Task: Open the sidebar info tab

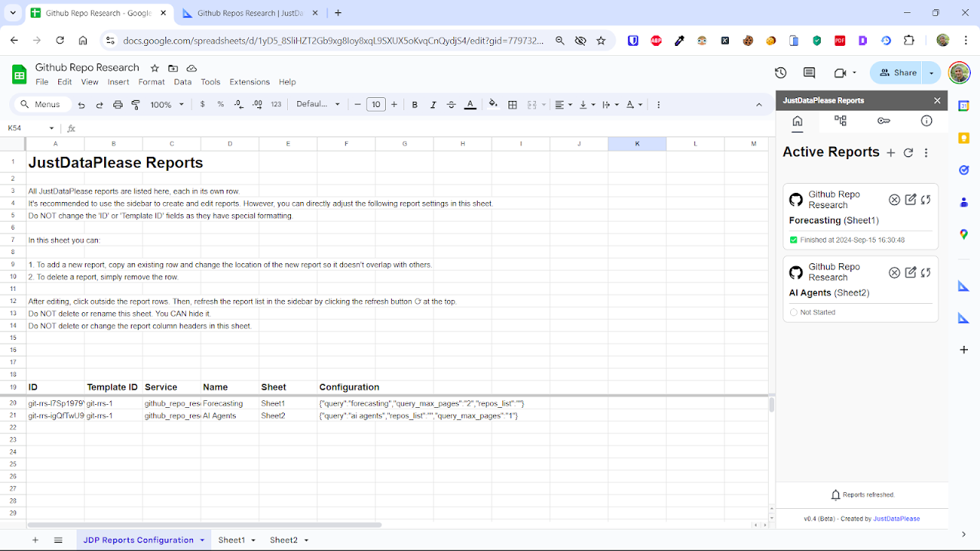Action: pyautogui.click(x=926, y=121)
